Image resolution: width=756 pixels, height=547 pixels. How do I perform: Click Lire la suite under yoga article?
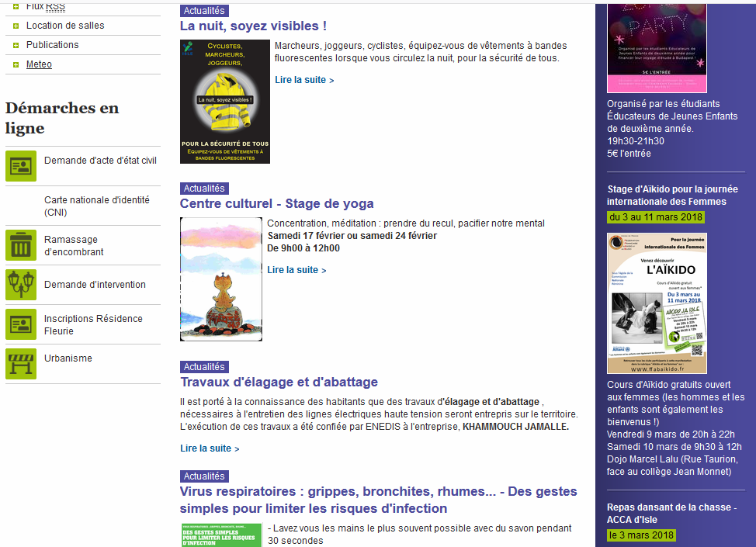coord(297,270)
